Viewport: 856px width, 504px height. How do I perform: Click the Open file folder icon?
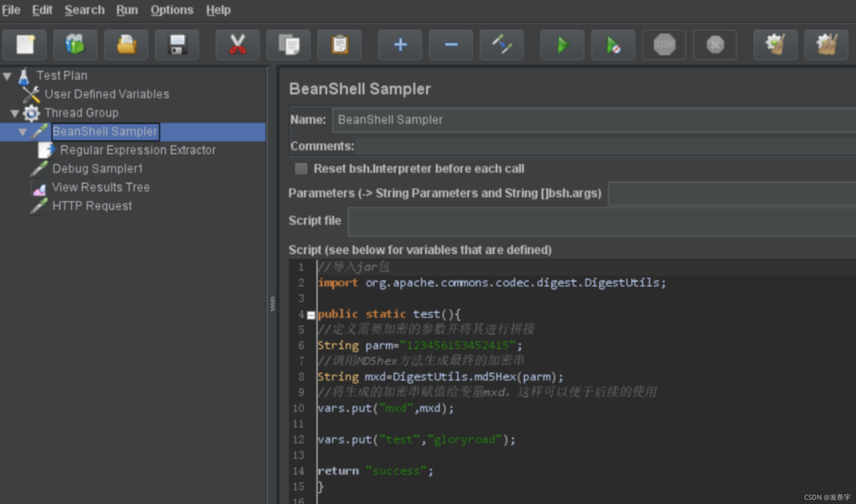pos(126,45)
